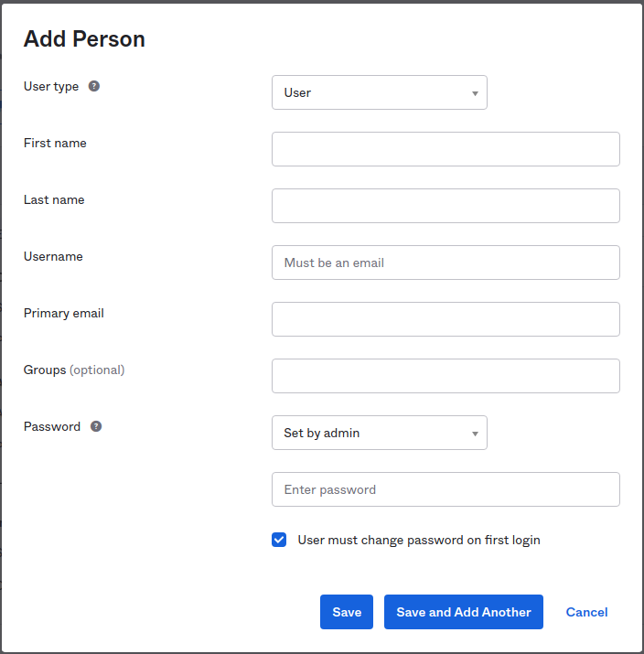
Task: Click the 'Last name' label text
Action: (54, 199)
